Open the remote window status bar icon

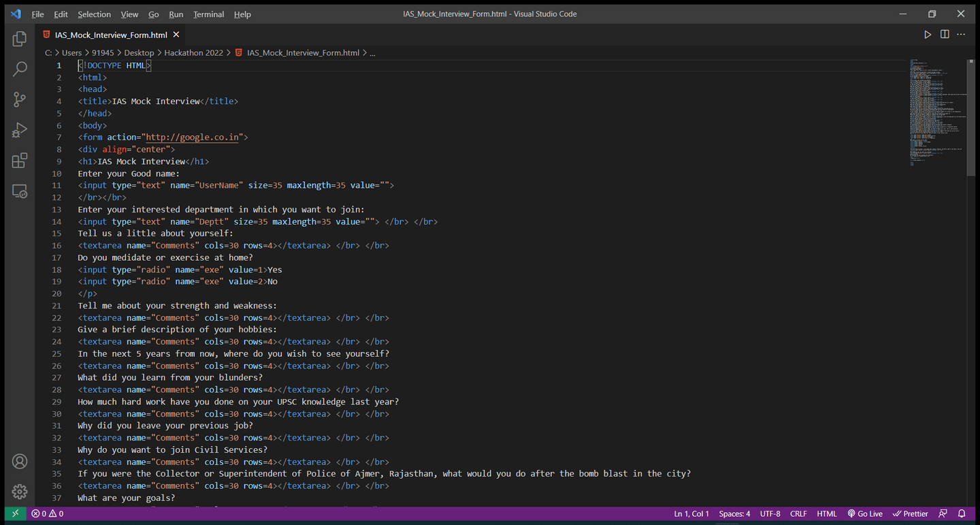(x=15, y=513)
